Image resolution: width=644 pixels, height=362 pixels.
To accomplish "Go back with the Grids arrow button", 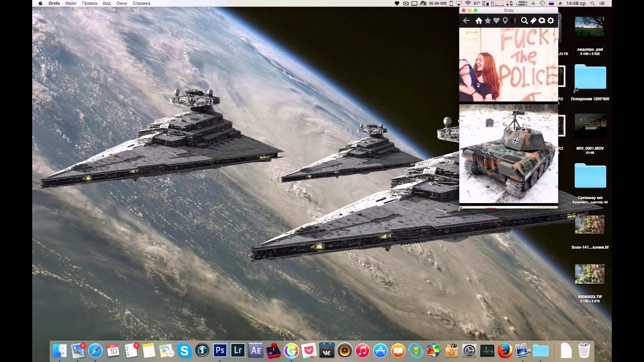I will [x=466, y=21].
